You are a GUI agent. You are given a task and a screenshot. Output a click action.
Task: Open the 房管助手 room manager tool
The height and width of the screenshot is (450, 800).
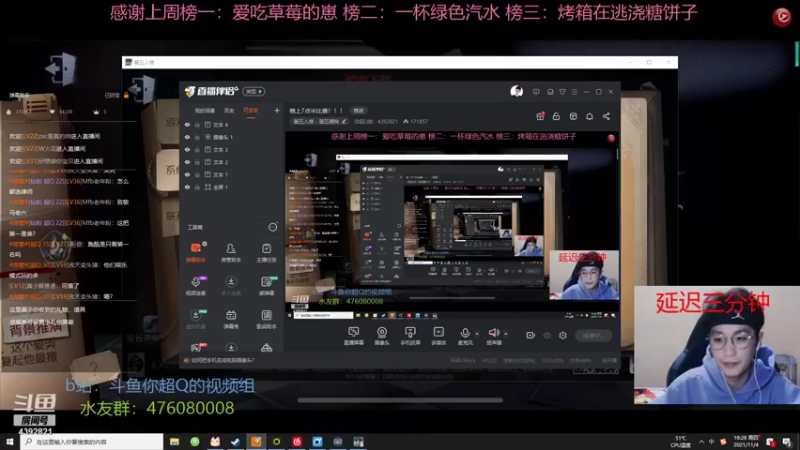pyautogui.click(x=231, y=252)
